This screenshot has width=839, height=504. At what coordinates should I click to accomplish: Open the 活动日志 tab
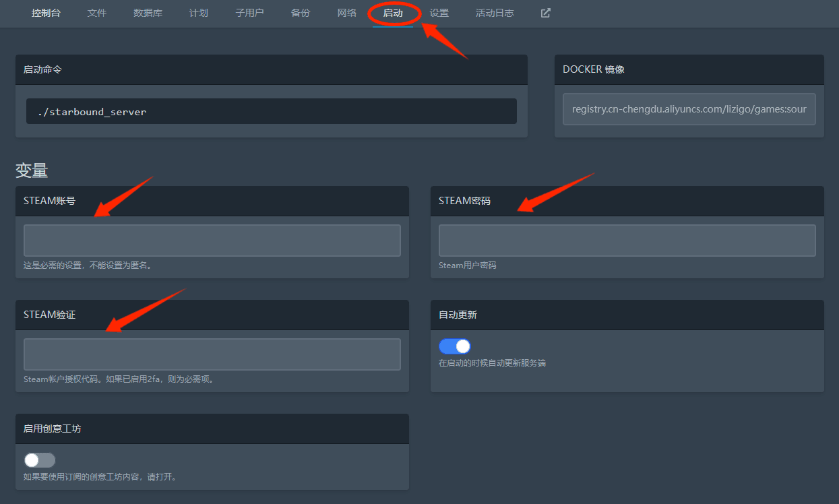point(495,13)
